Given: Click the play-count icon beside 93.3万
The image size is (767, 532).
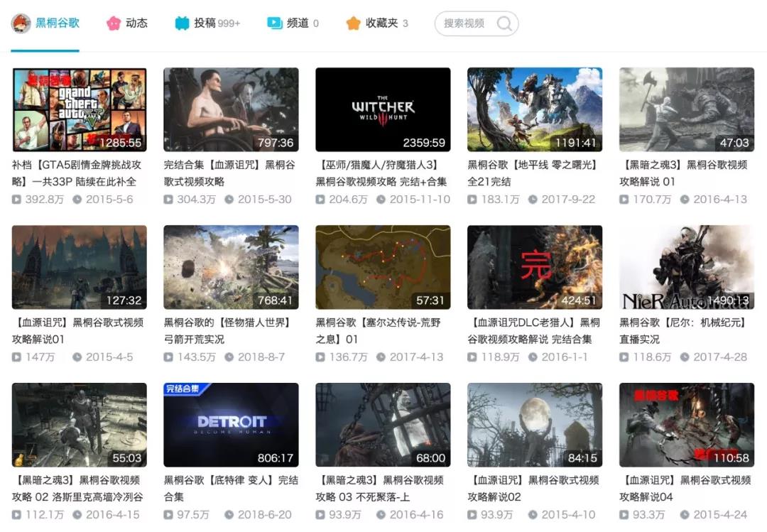Looking at the screenshot, I should (624, 514).
